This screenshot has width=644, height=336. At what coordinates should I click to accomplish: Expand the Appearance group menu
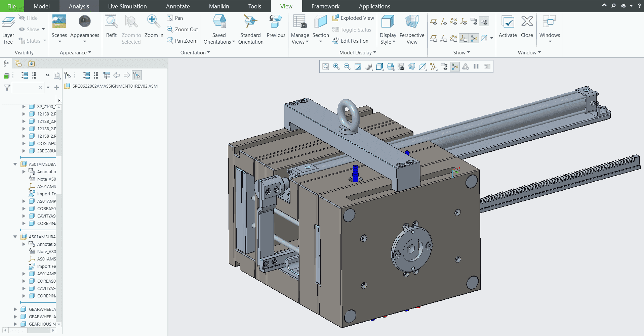75,53
